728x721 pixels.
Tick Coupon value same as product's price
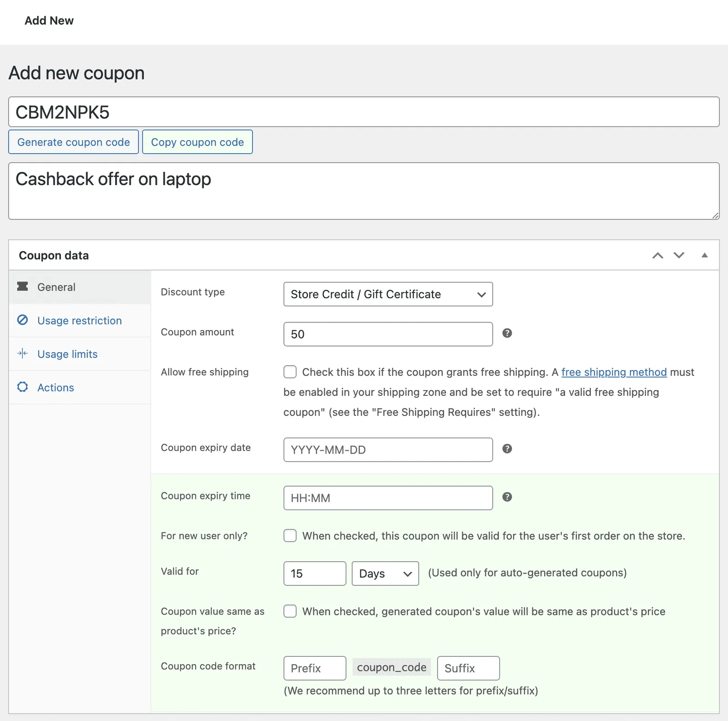click(290, 611)
